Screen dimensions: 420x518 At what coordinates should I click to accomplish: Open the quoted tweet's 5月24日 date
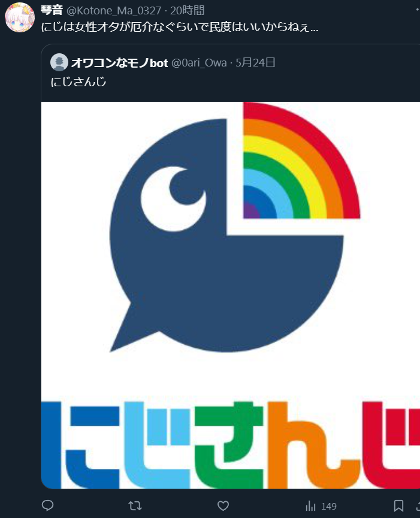(255, 62)
